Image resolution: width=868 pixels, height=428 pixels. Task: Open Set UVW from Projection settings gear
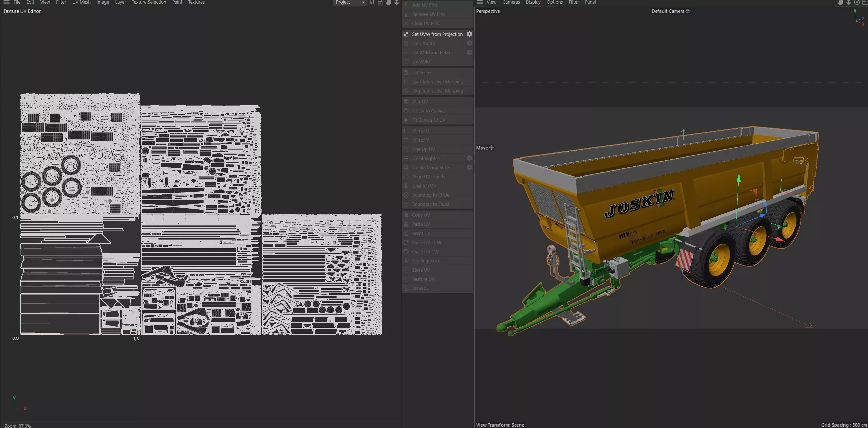point(469,34)
